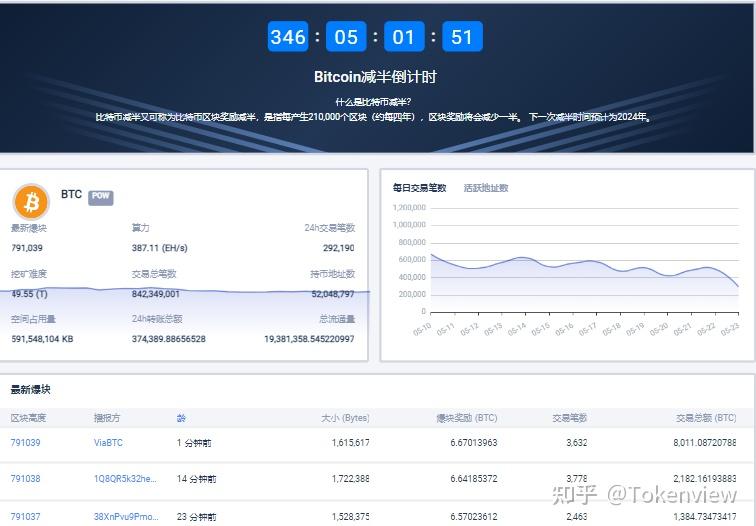The width and height of the screenshot is (756, 526).
Task: Switch to the 每日交易笔数 chart tab
Action: click(419, 188)
